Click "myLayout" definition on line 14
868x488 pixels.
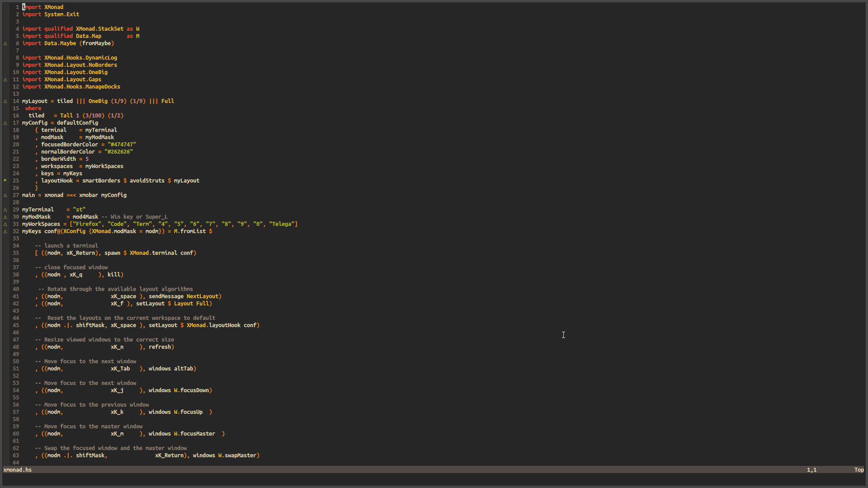click(x=35, y=101)
